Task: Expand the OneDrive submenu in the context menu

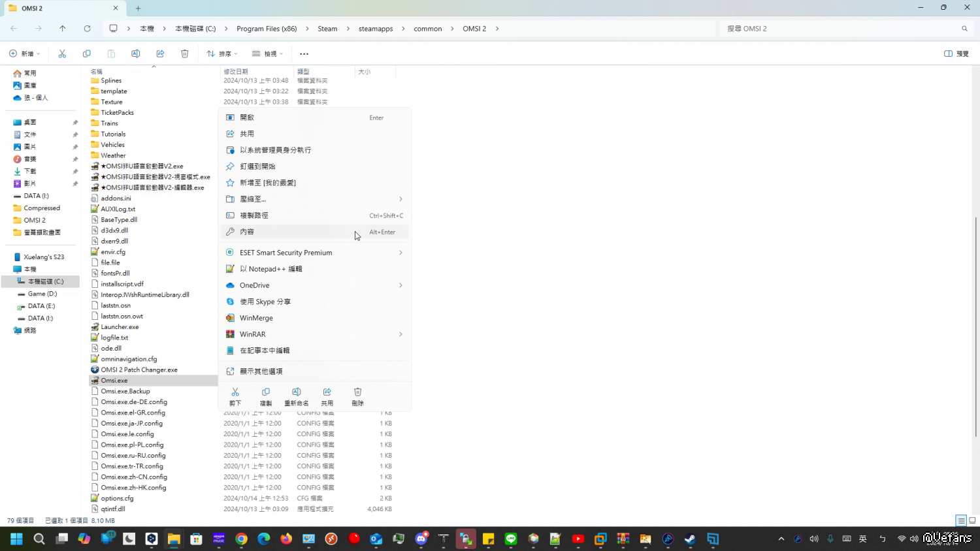Action: point(400,285)
